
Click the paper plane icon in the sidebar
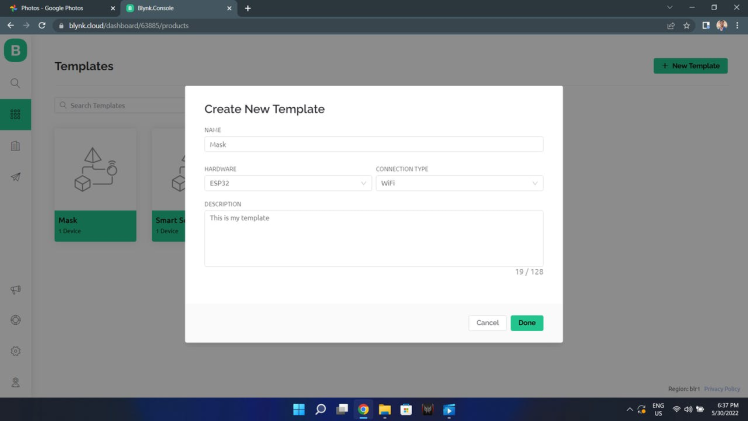(15, 177)
